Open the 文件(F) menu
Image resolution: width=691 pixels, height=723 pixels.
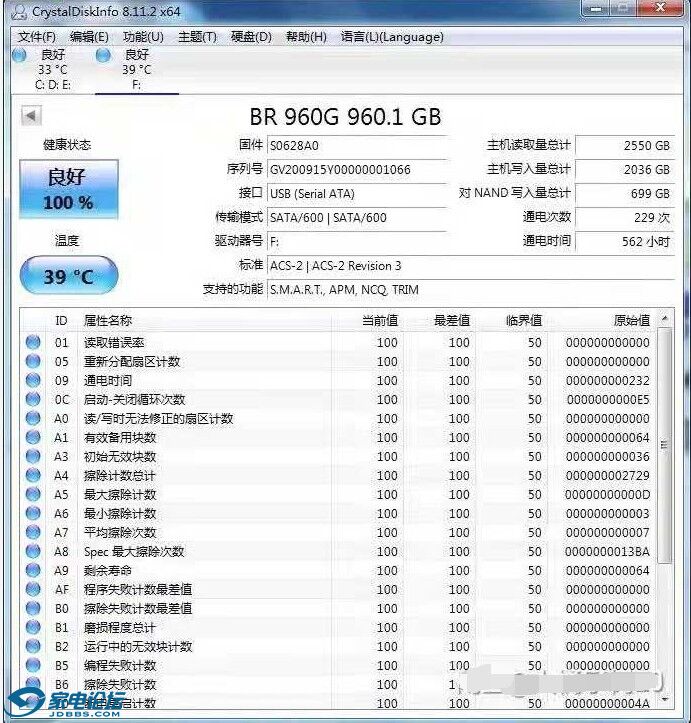click(36, 36)
